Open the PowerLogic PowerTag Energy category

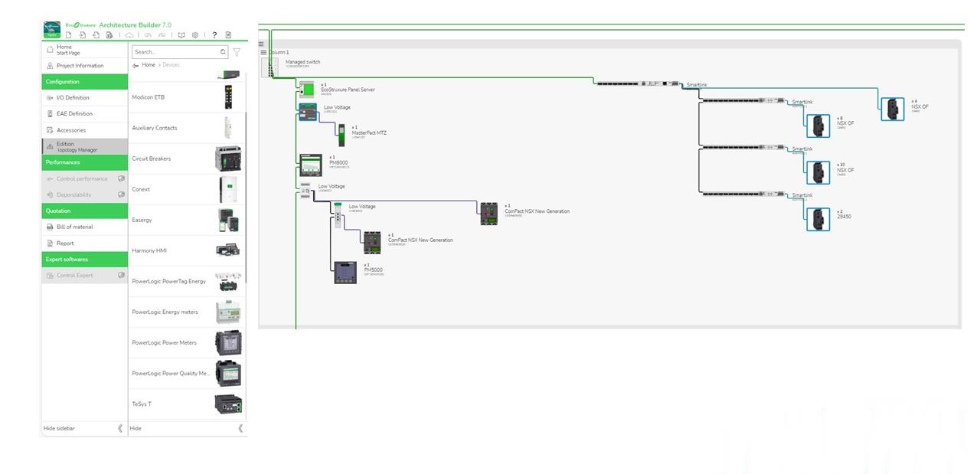pyautogui.click(x=188, y=281)
